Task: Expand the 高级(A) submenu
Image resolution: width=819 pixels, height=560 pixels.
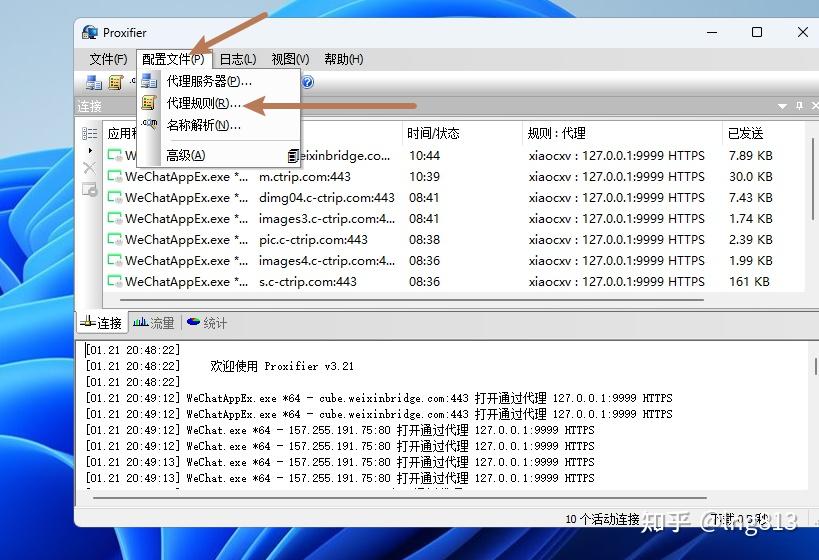Action: pos(219,155)
